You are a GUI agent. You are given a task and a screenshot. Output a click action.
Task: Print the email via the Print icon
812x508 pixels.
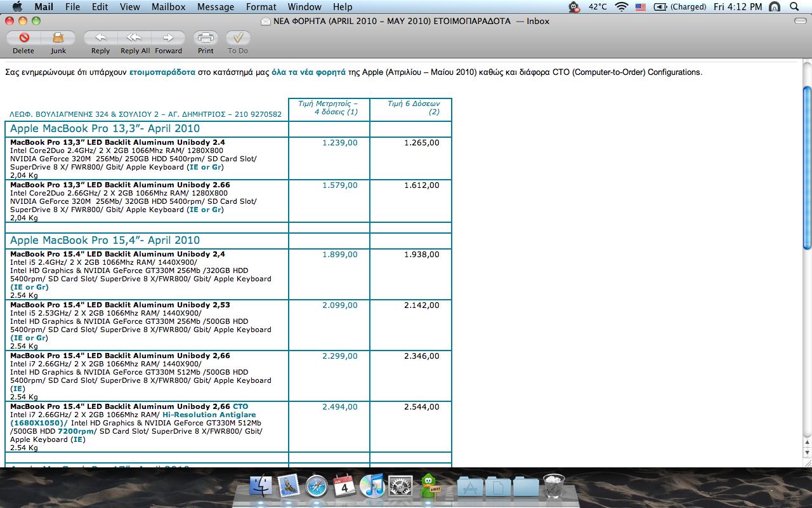click(206, 38)
